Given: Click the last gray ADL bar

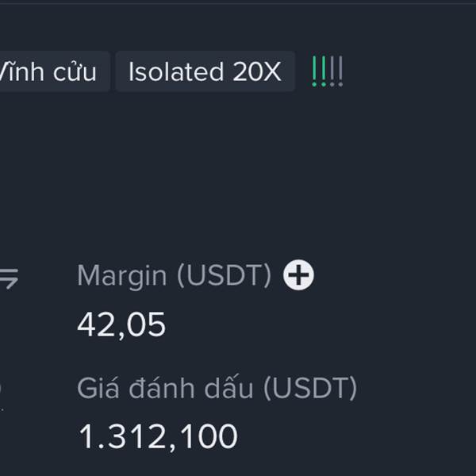Looking at the screenshot, I should point(341,71).
